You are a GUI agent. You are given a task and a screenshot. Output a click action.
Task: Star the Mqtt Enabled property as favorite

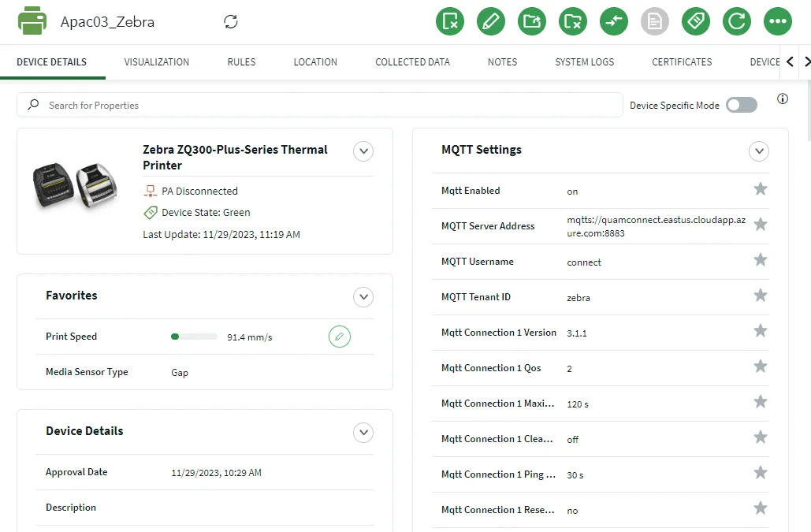click(x=760, y=189)
